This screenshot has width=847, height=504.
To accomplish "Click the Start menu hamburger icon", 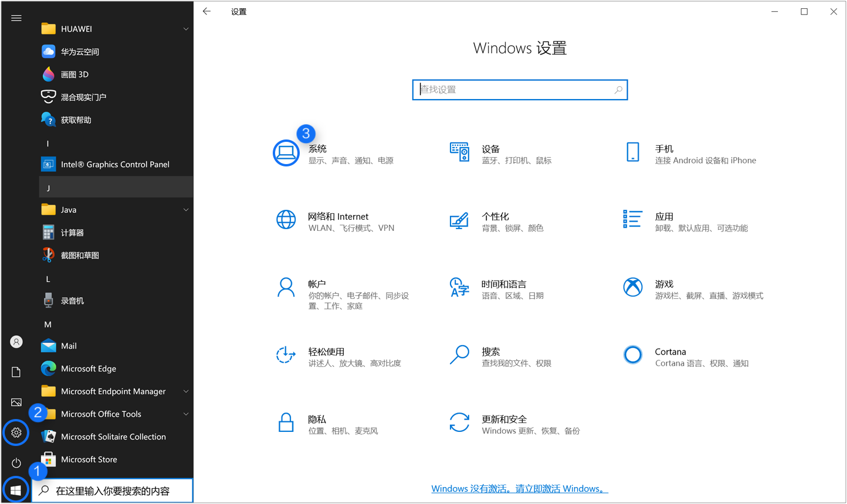I will (x=16, y=18).
